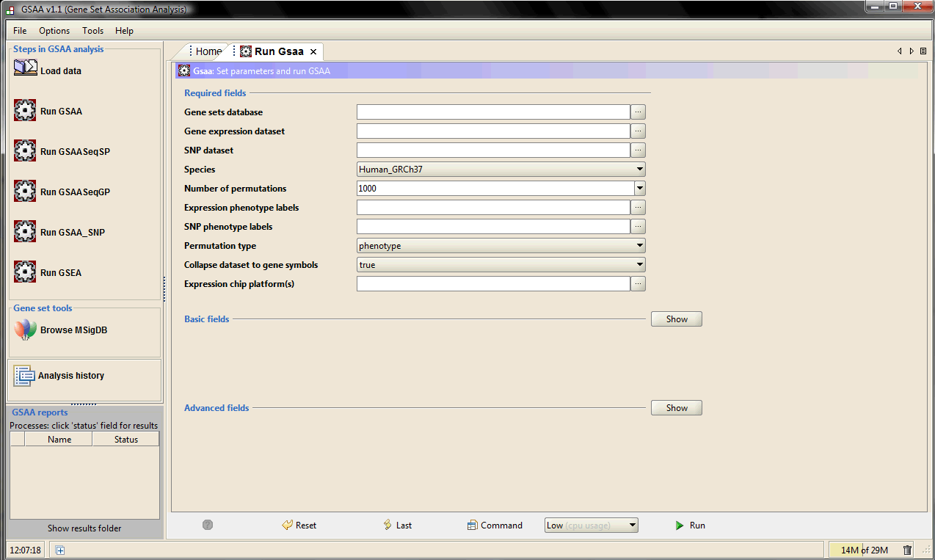Viewport: 935px width, 560px height.
Task: Open Collapse dataset to gene symbols dropdown
Action: (501, 264)
